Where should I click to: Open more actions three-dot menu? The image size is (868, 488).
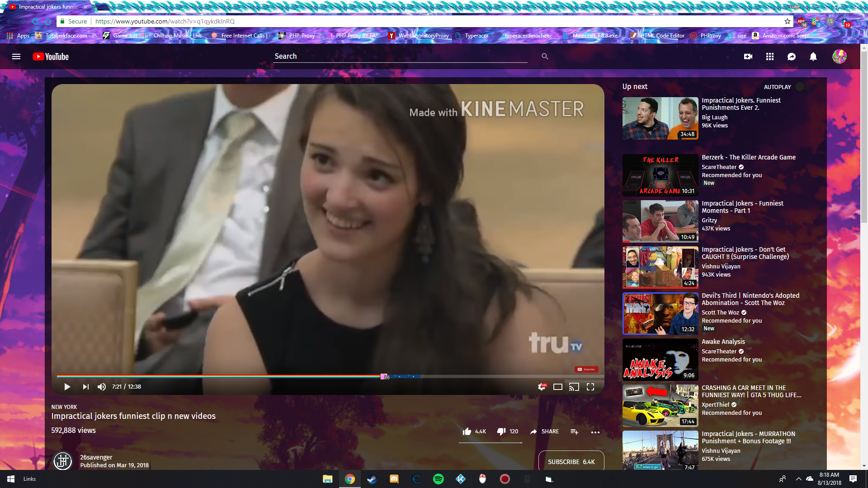[x=595, y=432]
